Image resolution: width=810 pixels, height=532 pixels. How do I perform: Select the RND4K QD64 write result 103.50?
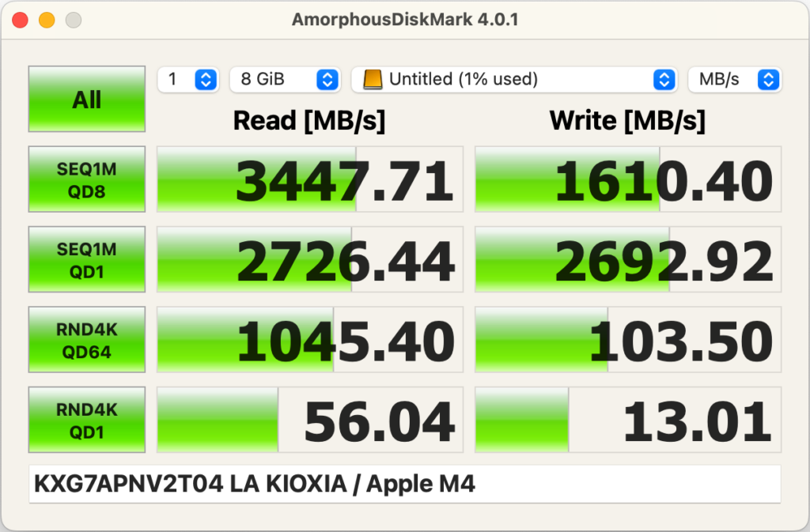[627, 340]
